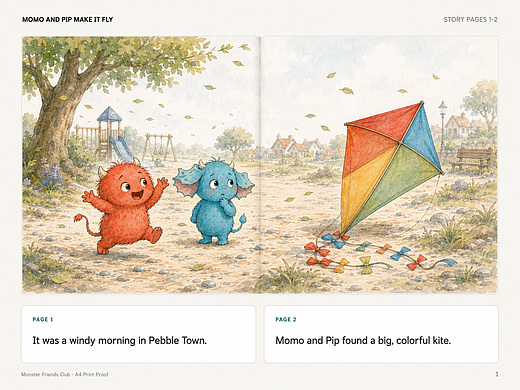The width and height of the screenshot is (520, 390).
Task: Select the big colorful kite
Action: [392, 168]
